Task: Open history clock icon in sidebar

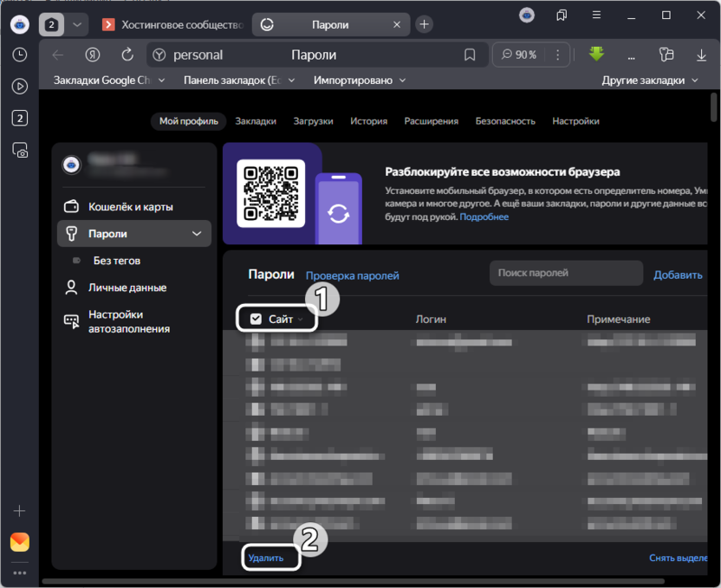Action: pos(19,55)
